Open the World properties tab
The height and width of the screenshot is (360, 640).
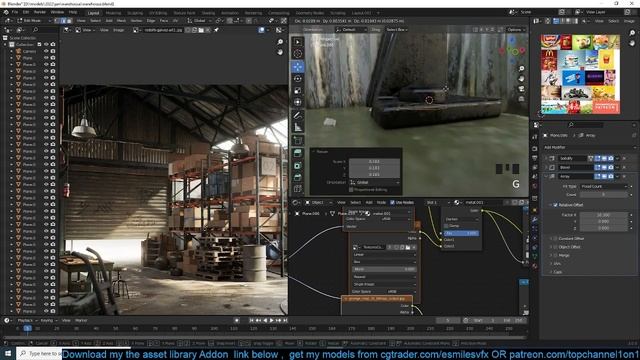pos(535,187)
